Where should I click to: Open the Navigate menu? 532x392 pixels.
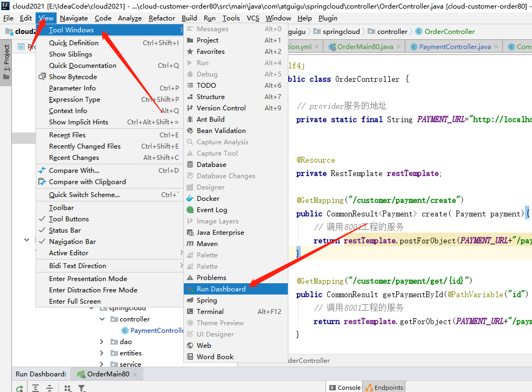click(x=74, y=18)
